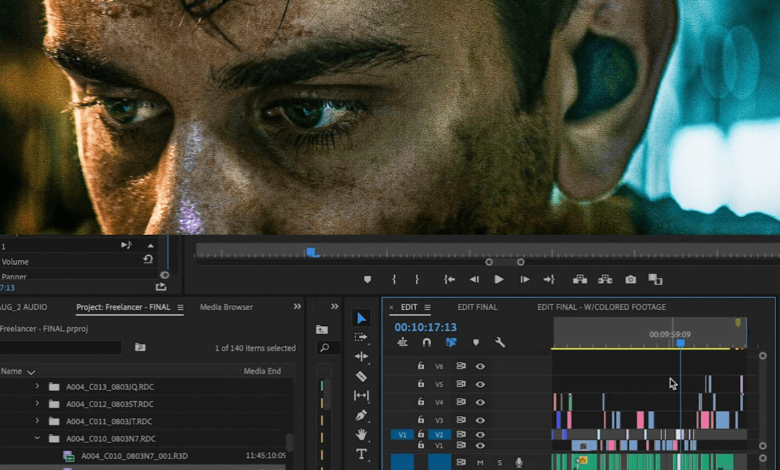Viewport: 780px width, 470px height.
Task: Click Program Monitor blue playhead
Action: pyautogui.click(x=312, y=252)
